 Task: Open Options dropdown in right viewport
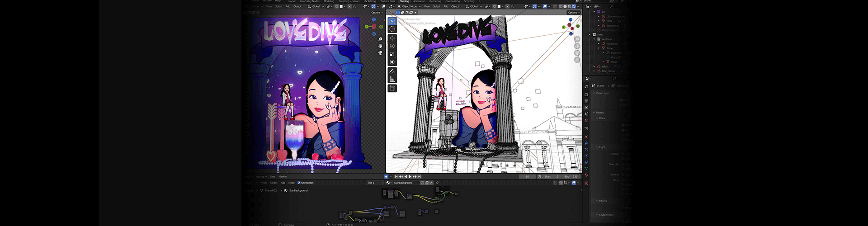(x=574, y=13)
